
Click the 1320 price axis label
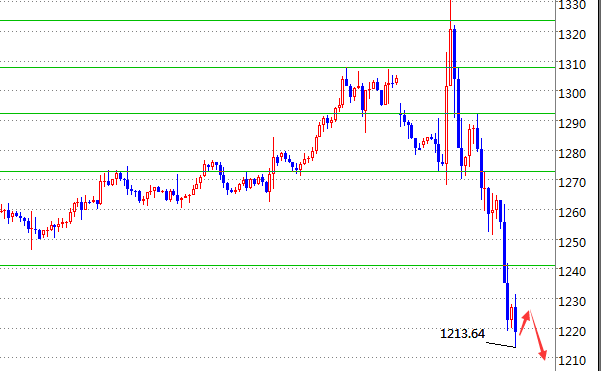572,34
